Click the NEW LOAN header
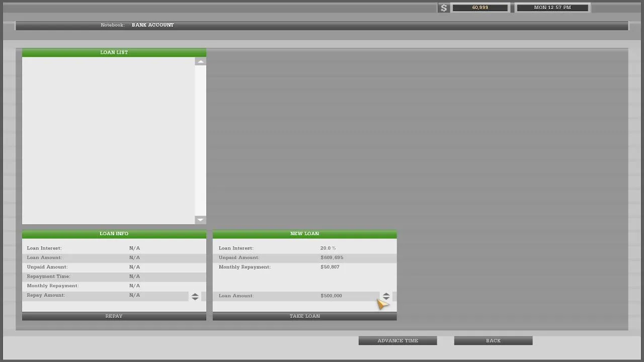The width and height of the screenshot is (644, 362). (304, 234)
